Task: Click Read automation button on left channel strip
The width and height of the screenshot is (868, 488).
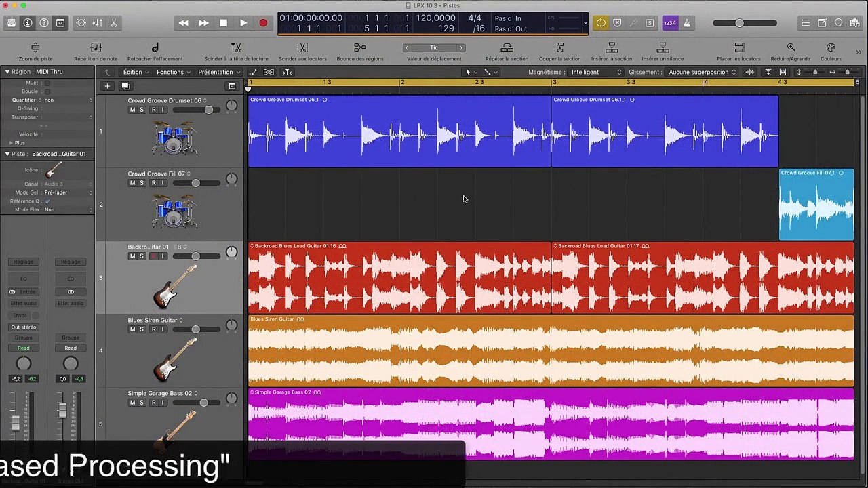Action: [24, 348]
